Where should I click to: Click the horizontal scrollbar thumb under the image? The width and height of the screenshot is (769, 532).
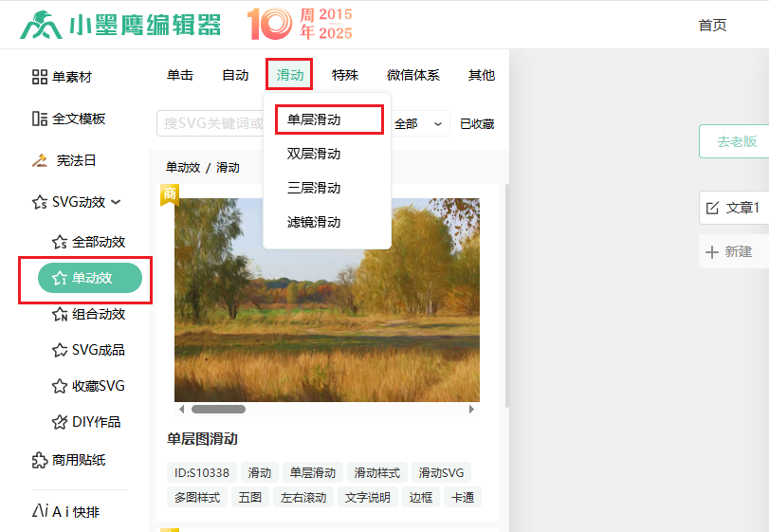(x=218, y=409)
